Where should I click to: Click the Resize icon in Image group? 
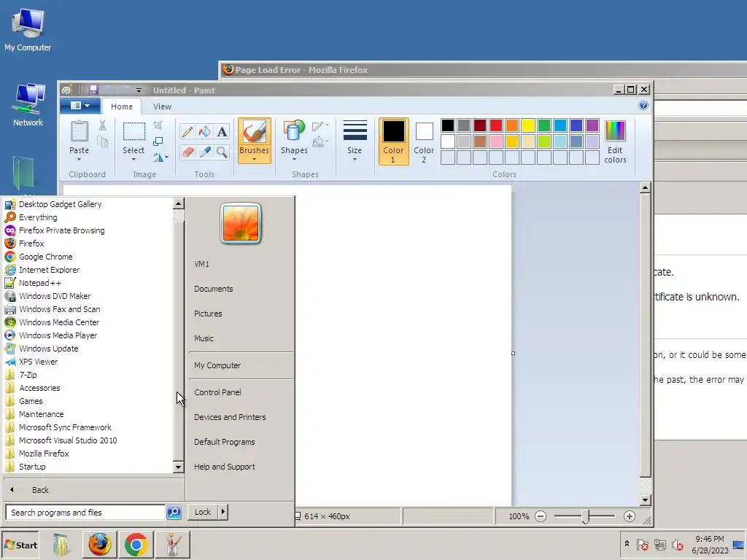pyautogui.click(x=158, y=141)
